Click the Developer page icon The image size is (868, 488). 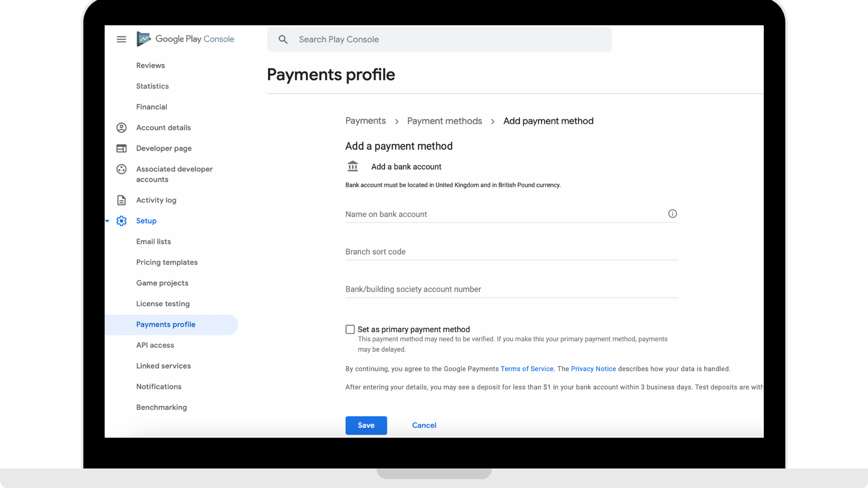[x=122, y=148]
